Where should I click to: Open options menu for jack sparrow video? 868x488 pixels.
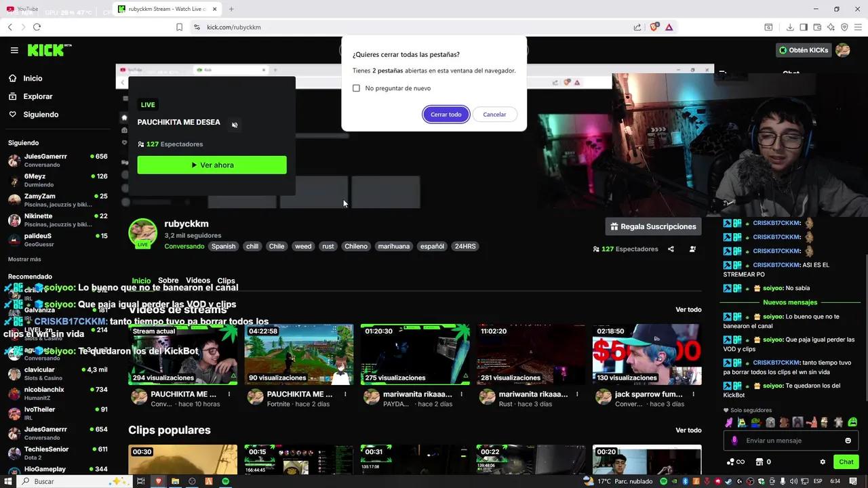[x=692, y=394]
